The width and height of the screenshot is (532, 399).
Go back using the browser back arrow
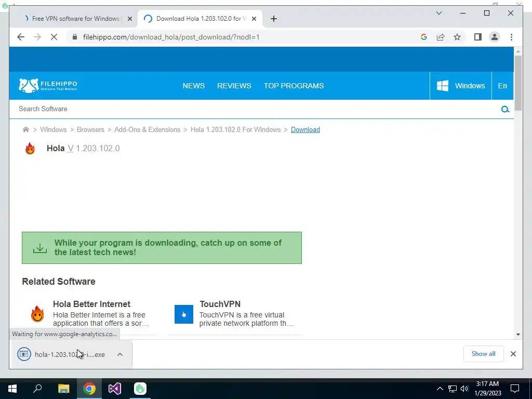tap(21, 37)
